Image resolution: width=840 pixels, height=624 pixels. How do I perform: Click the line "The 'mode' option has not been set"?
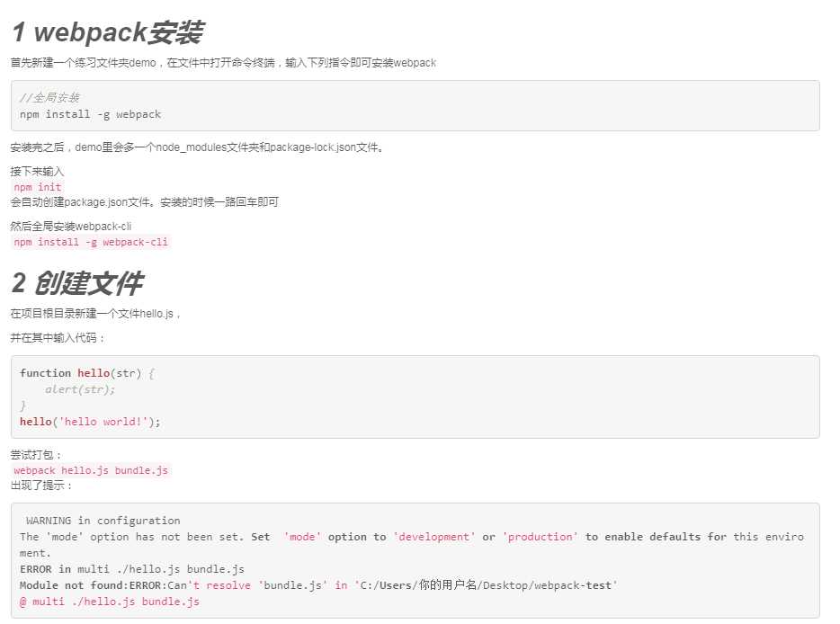(411, 537)
